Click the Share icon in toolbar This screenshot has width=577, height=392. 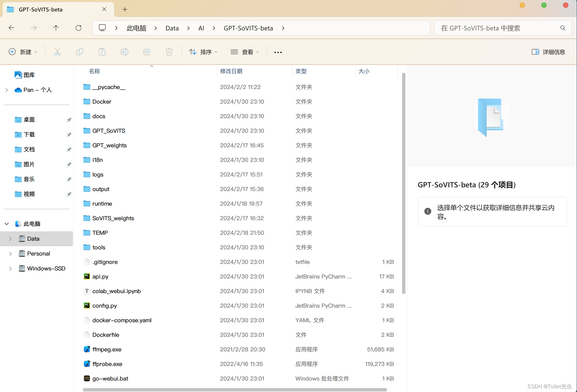[147, 52]
